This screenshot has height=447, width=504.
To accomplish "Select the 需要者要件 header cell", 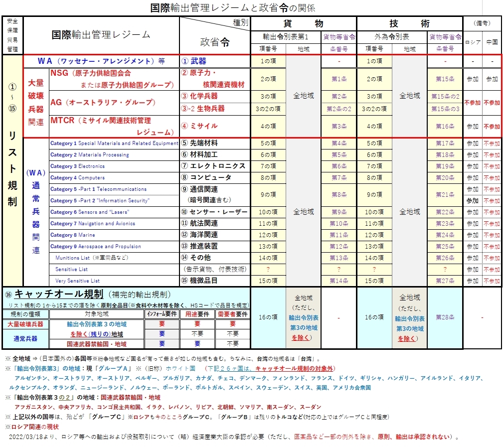I will click(233, 314).
